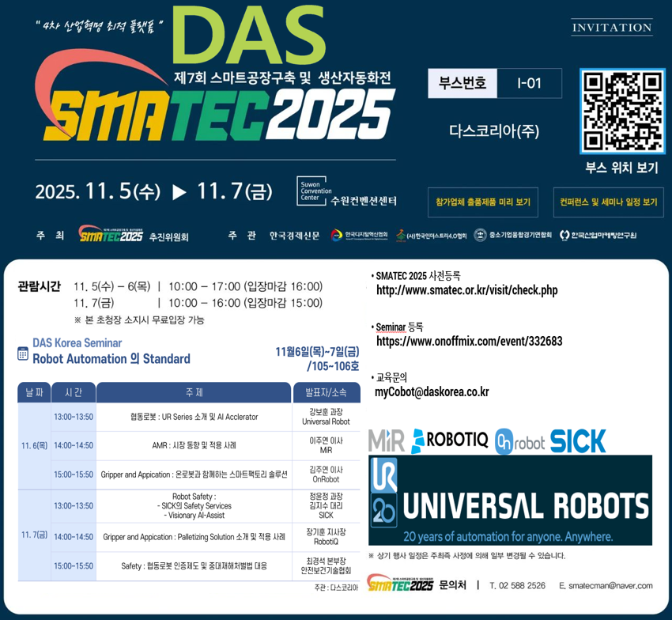Open 컨퍼런스 및 세미나 일정 보기 button

pyautogui.click(x=608, y=202)
